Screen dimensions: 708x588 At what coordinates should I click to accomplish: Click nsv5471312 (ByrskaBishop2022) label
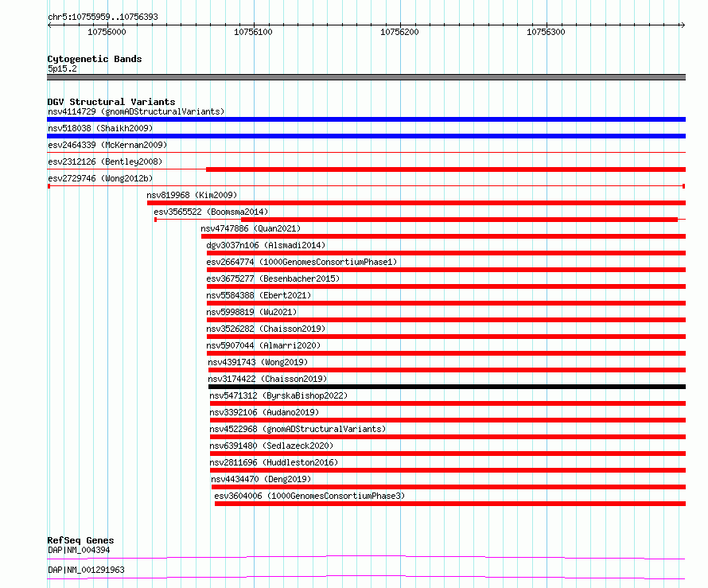[x=278, y=395]
